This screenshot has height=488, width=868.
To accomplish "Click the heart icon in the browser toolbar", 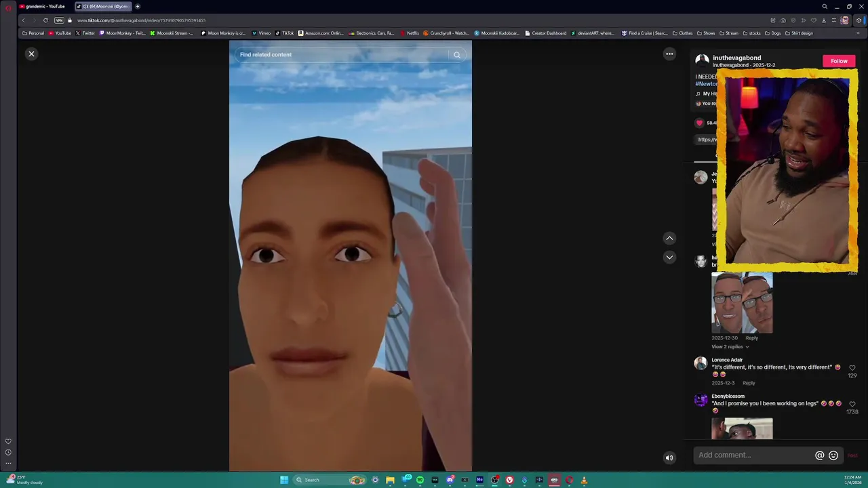I will click(814, 20).
